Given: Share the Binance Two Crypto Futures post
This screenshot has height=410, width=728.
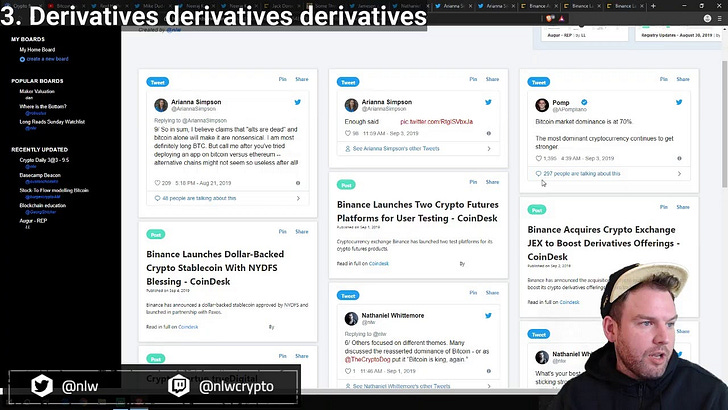Looking at the screenshot, I should (x=492, y=182).
